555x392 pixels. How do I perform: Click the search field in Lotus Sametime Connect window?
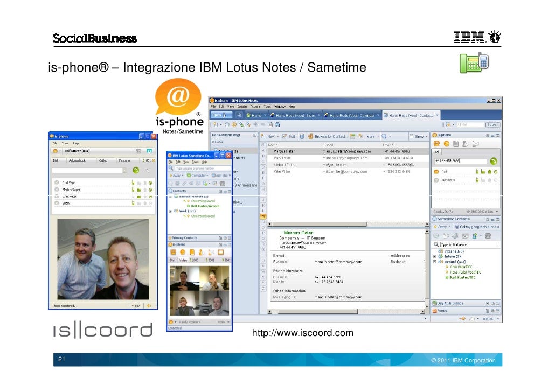click(202, 168)
